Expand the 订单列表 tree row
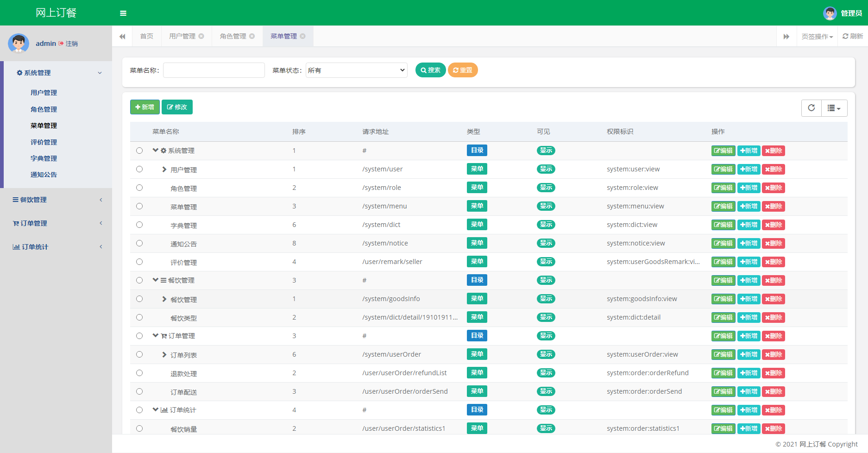 click(164, 355)
